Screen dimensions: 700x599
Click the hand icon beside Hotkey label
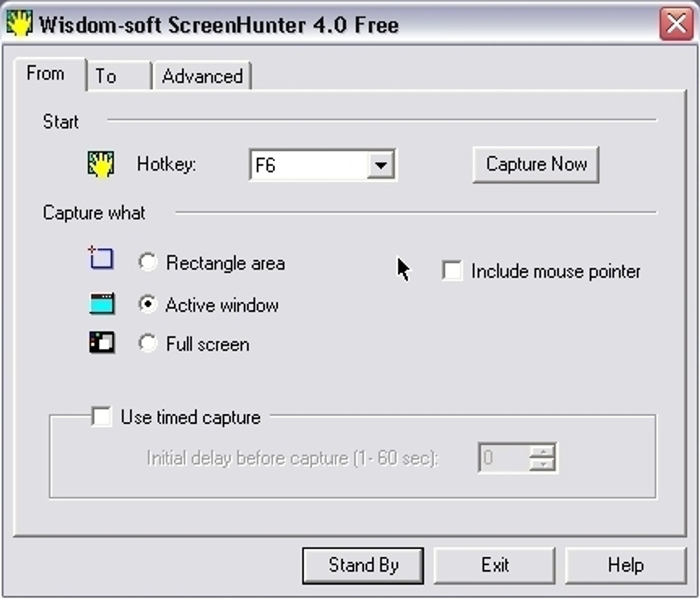101,164
